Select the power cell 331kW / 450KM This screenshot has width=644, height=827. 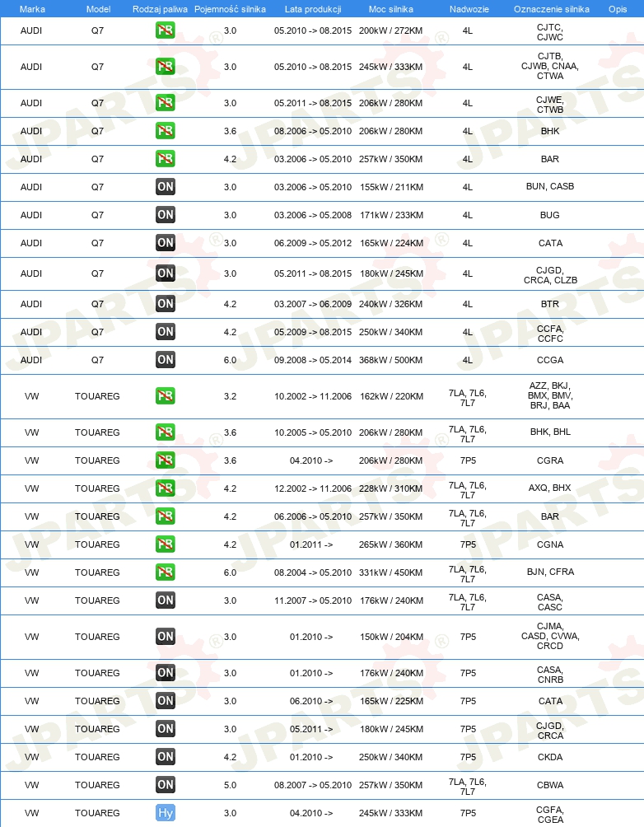coord(391,572)
